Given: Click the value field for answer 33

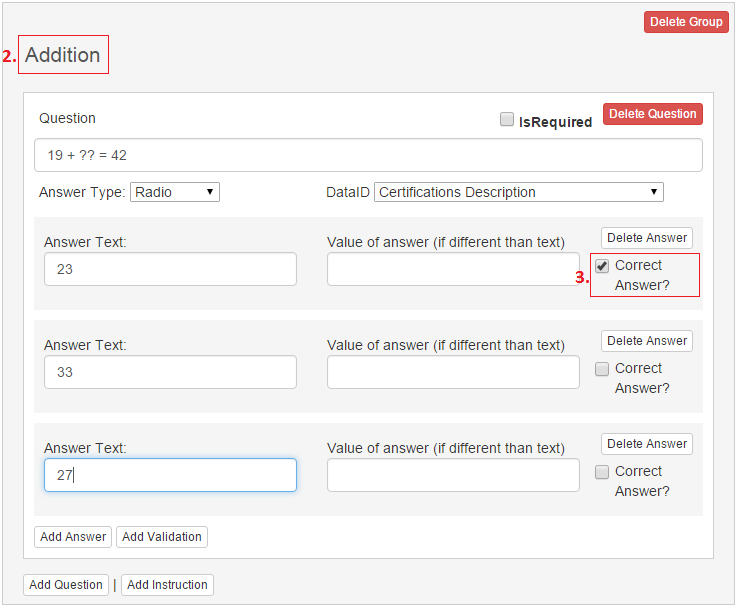Looking at the screenshot, I should (453, 372).
